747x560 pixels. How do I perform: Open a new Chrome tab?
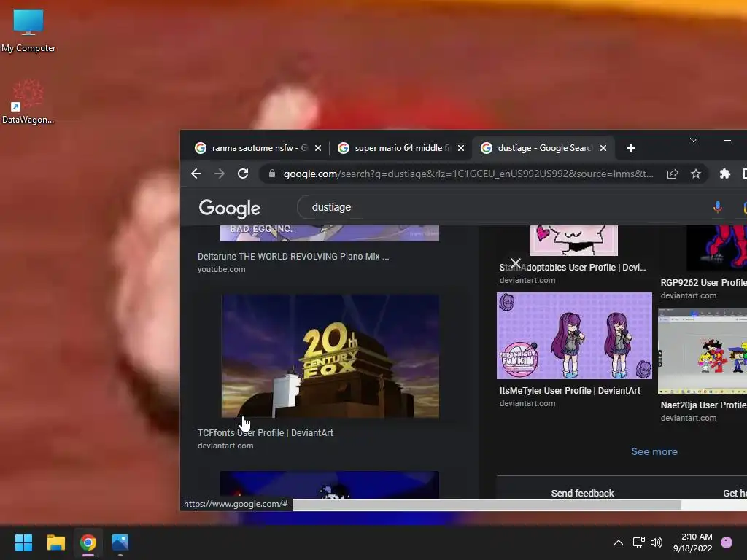[631, 148]
